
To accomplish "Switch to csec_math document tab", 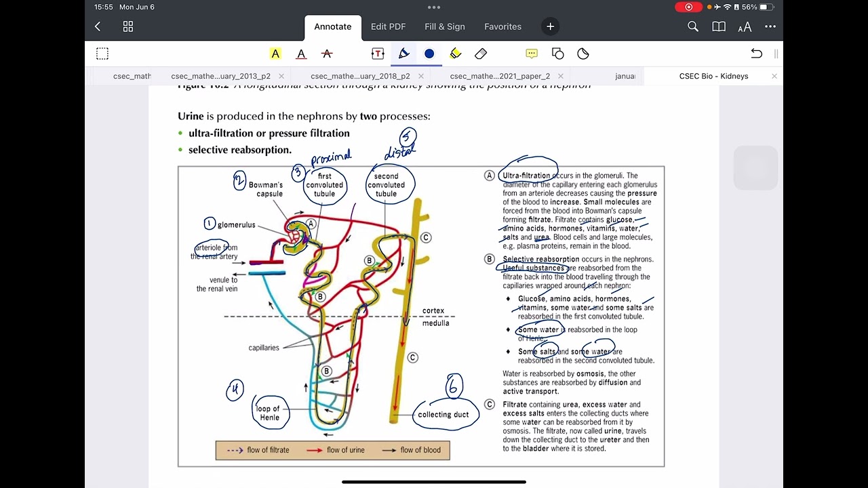I will (132, 76).
